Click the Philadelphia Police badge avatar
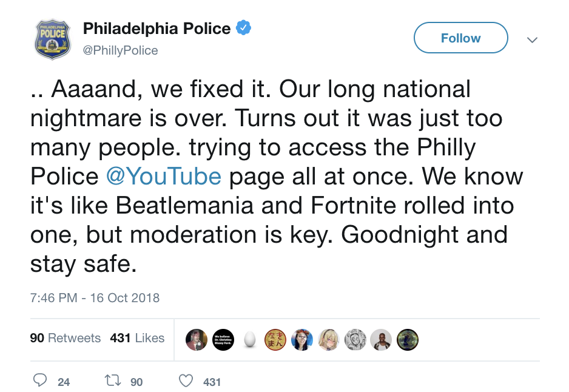 tap(52, 39)
